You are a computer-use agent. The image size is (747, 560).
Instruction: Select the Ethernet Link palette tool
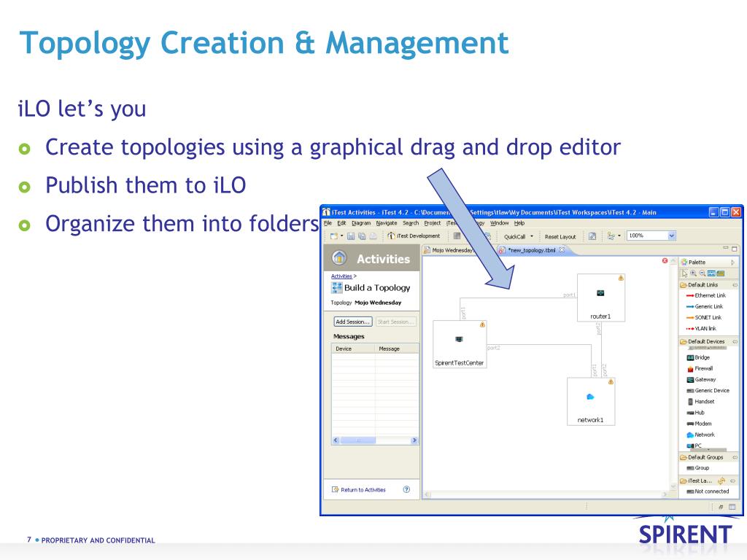point(705,295)
